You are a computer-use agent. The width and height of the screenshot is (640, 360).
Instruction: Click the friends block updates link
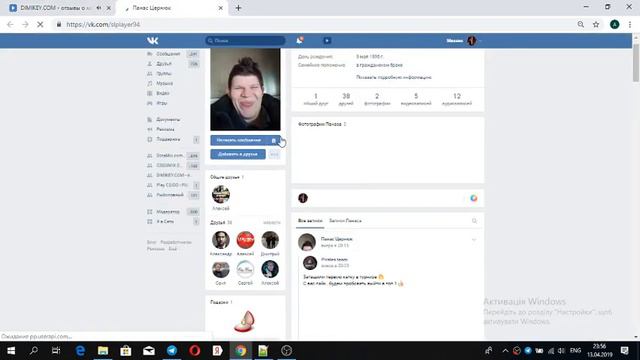(x=272, y=223)
